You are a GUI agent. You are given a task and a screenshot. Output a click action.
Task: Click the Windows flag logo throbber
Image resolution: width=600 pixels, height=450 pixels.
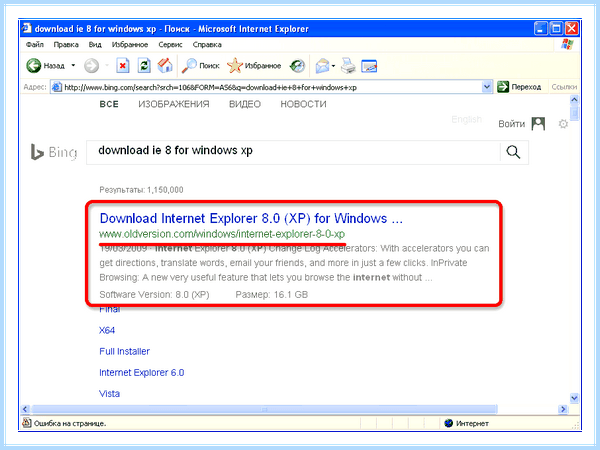point(567,44)
